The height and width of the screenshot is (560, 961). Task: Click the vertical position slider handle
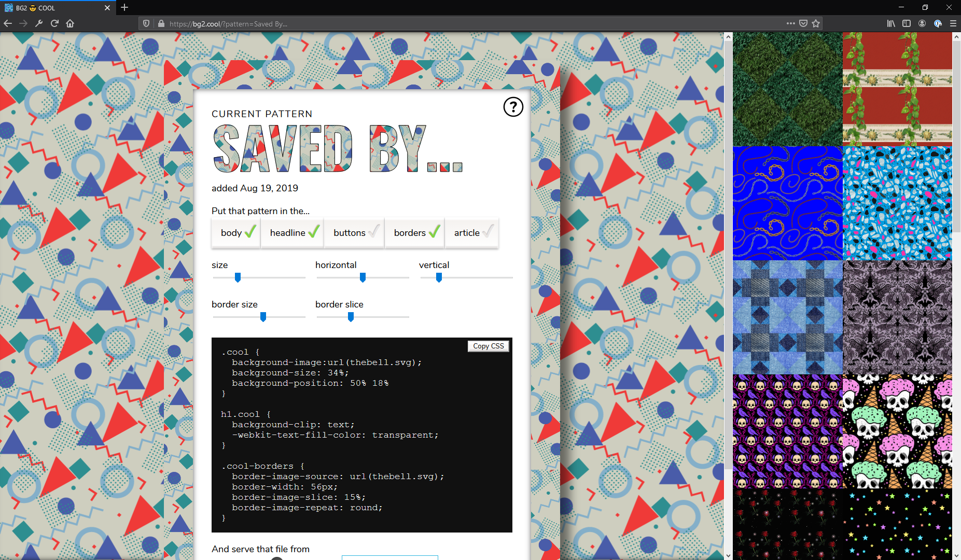pos(439,277)
